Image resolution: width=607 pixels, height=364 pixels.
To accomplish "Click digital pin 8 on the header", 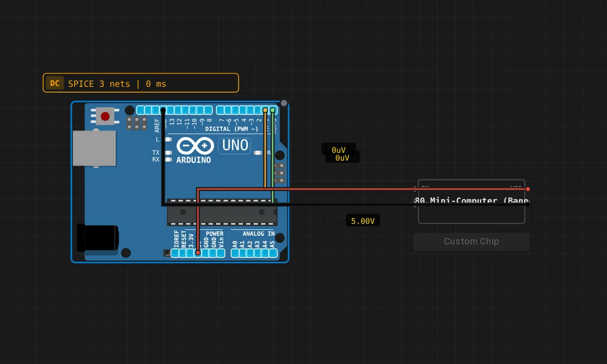I will (x=208, y=110).
